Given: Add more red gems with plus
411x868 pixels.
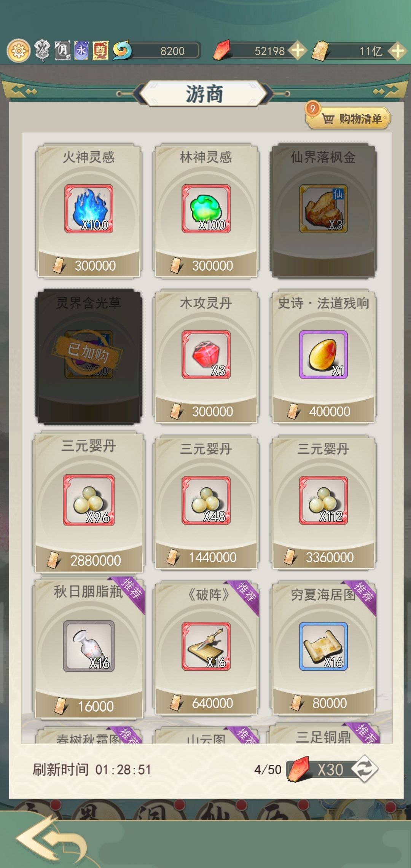Looking at the screenshot, I should 298,51.
